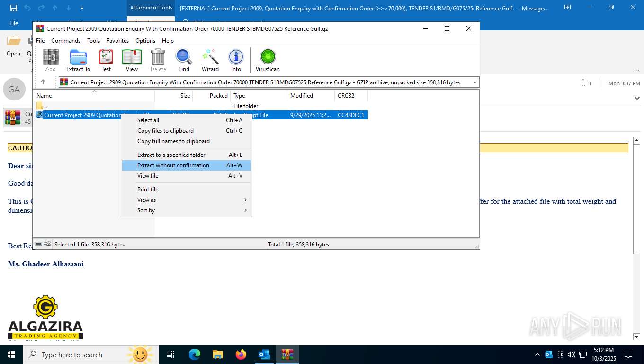This screenshot has width=644, height=364.
Task: Expand the archive path dropdown
Action: point(475,82)
